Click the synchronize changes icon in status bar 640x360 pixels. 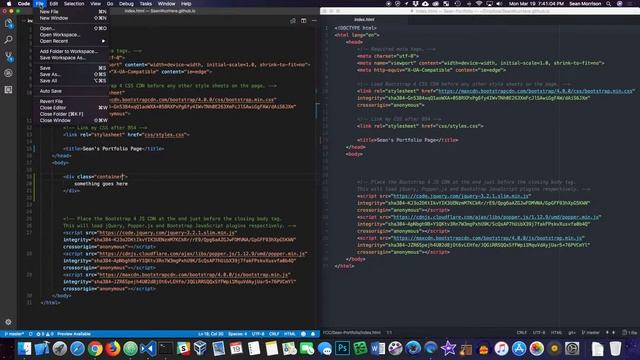point(31,334)
